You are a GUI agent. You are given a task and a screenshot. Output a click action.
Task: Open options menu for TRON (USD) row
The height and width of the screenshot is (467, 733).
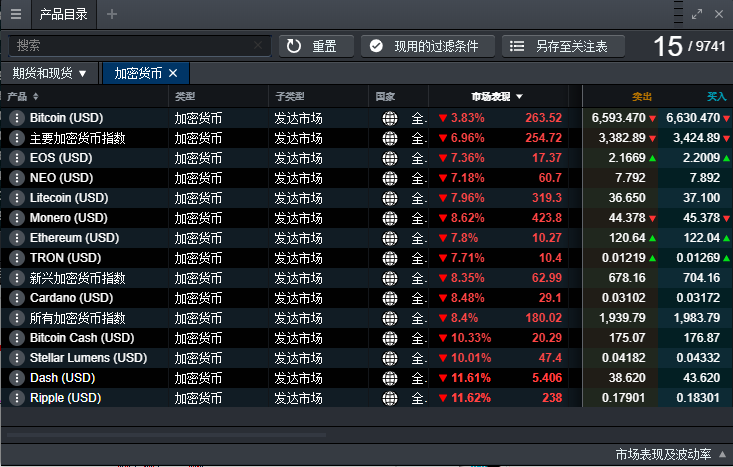[17, 258]
